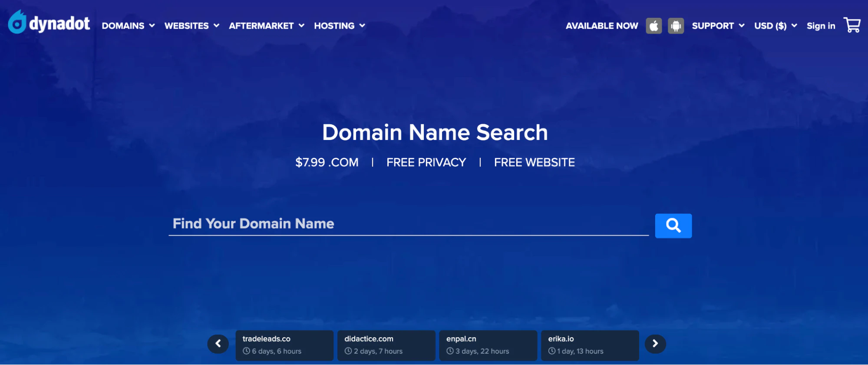The width and height of the screenshot is (868, 365).
Task: Click the Free Privacy text
Action: [426, 163]
